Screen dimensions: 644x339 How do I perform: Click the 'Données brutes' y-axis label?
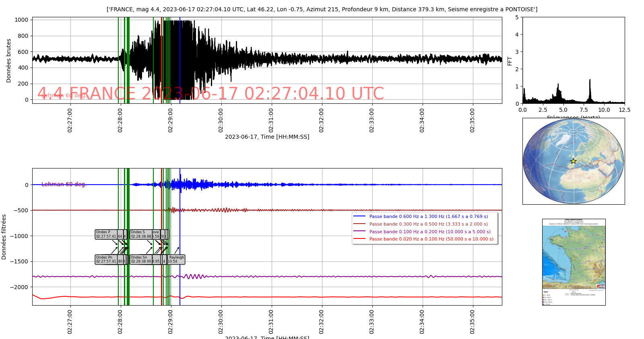[x=8, y=61]
